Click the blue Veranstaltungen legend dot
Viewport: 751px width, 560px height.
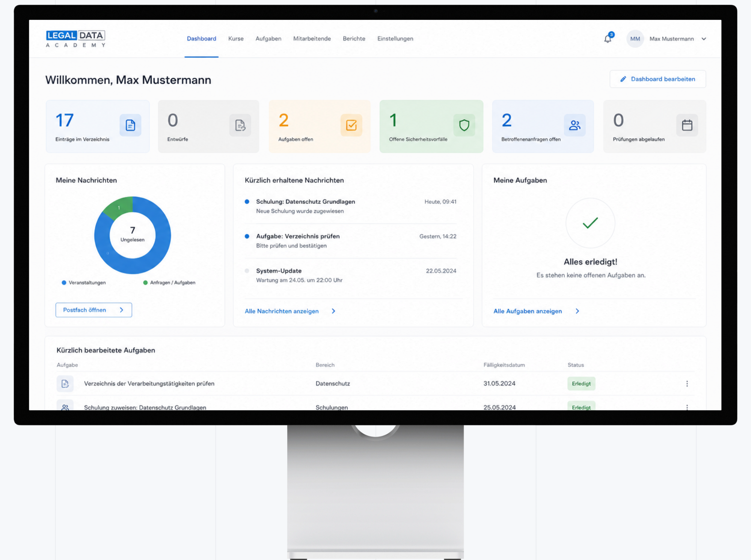pyautogui.click(x=64, y=283)
